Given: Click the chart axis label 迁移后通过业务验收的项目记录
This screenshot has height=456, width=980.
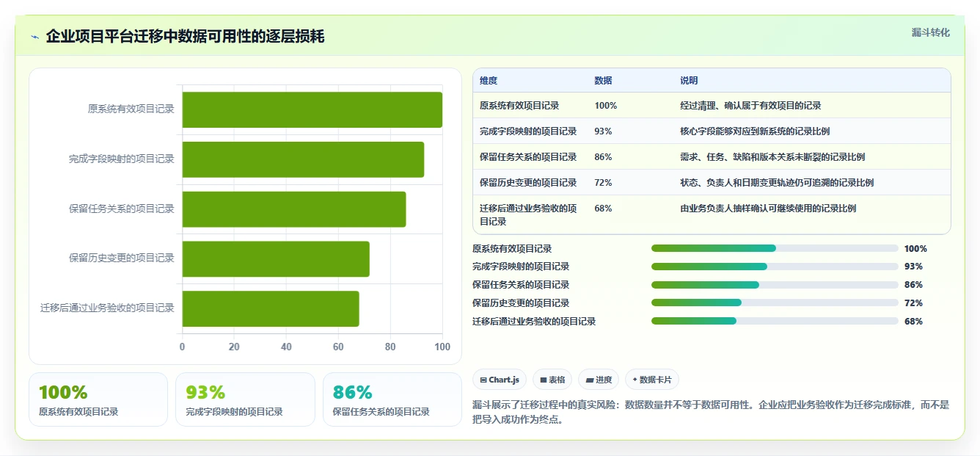Looking at the screenshot, I should pos(108,308).
